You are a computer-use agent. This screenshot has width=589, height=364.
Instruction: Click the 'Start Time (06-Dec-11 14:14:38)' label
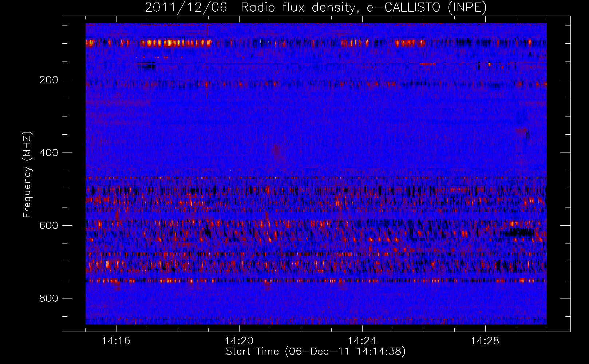tap(316, 352)
